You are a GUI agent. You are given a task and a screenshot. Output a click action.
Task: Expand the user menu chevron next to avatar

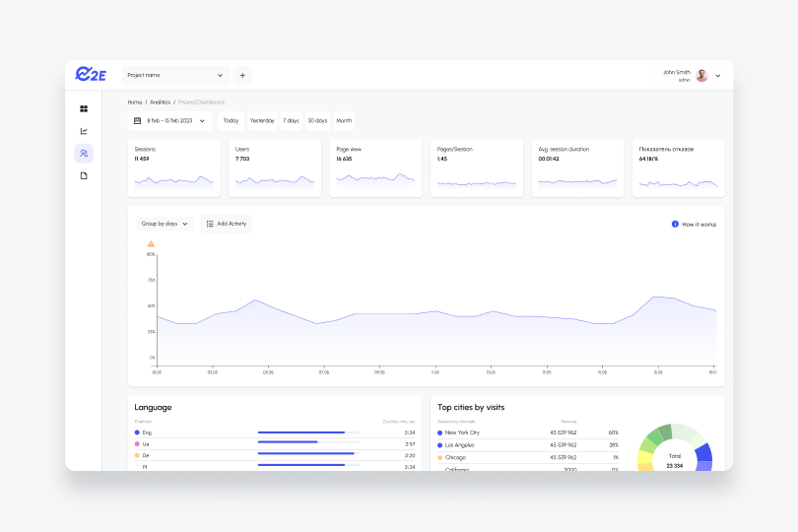[x=718, y=76]
